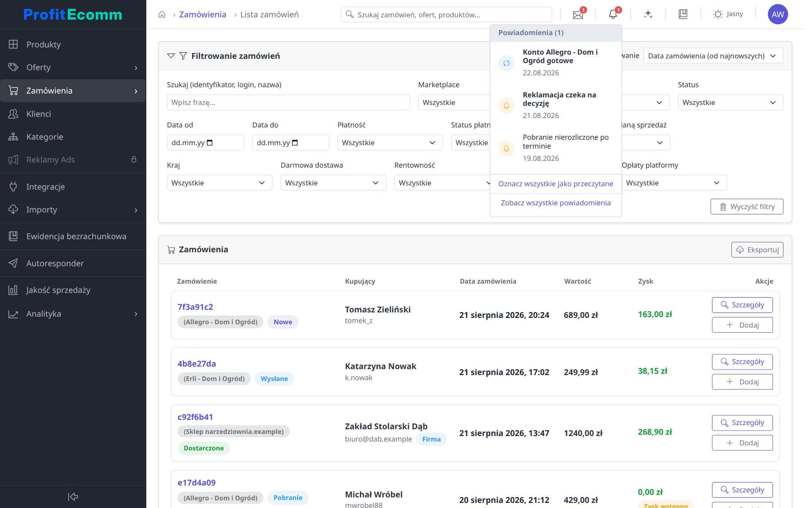The width and height of the screenshot is (812, 508).
Task: Click lock icon next to Reklamy Ads
Action: click(x=134, y=160)
